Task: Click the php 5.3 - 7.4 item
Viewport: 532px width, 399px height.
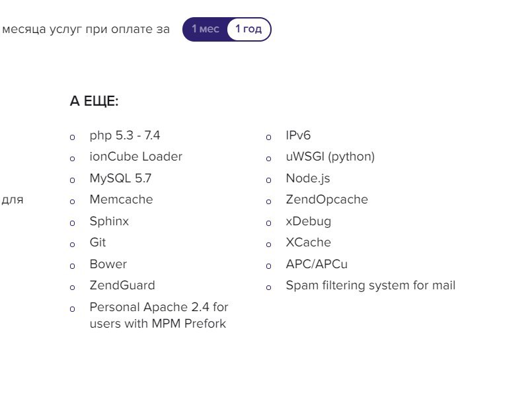Action: pos(124,135)
